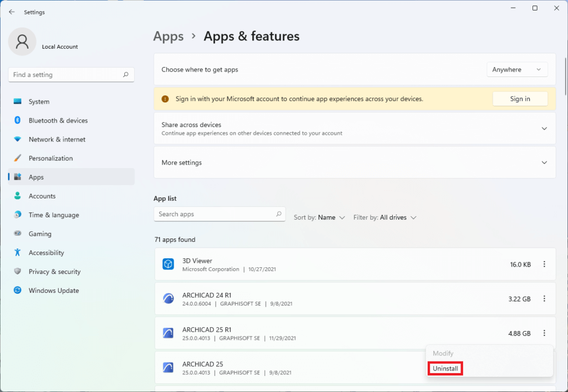Open the Filter by All drives dropdown
The image size is (568, 392).
click(x=385, y=217)
